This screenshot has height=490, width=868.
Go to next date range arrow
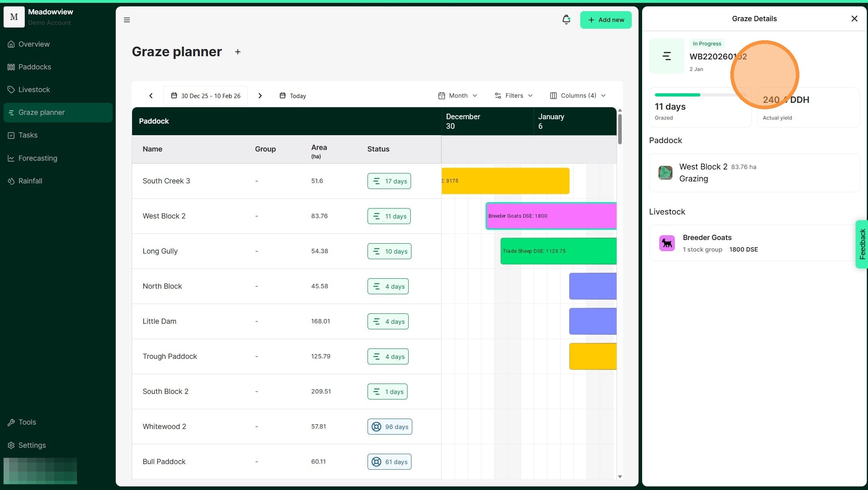260,96
